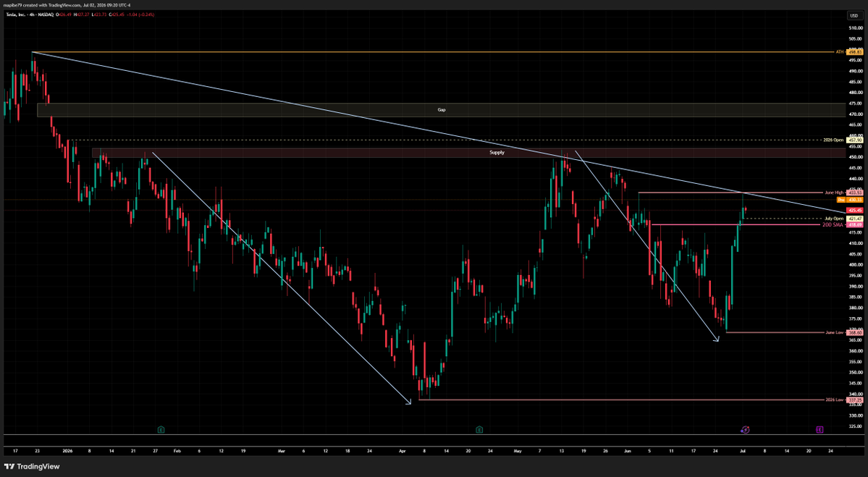Click the 498.83 ATH price tag
Screen dimensions: 868x477
[855, 52]
